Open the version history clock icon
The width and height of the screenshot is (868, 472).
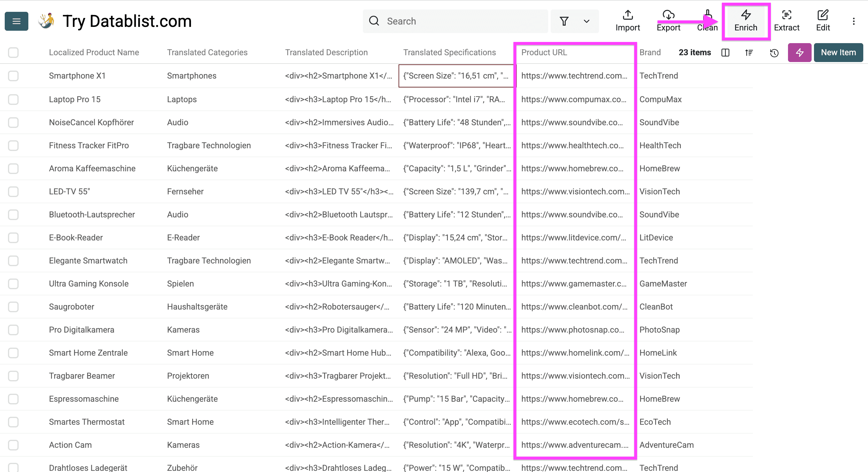click(774, 53)
